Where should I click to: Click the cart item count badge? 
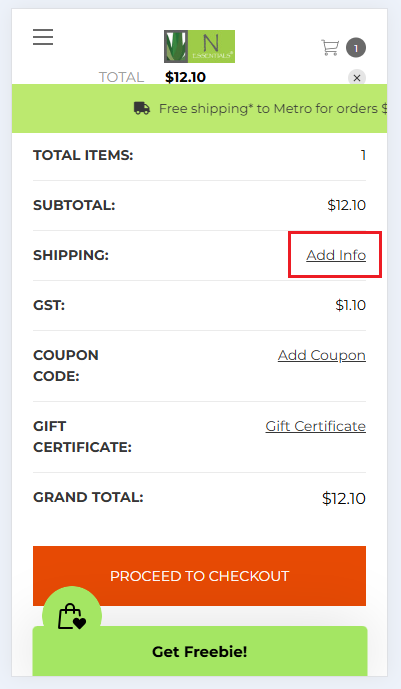pyautogui.click(x=356, y=47)
